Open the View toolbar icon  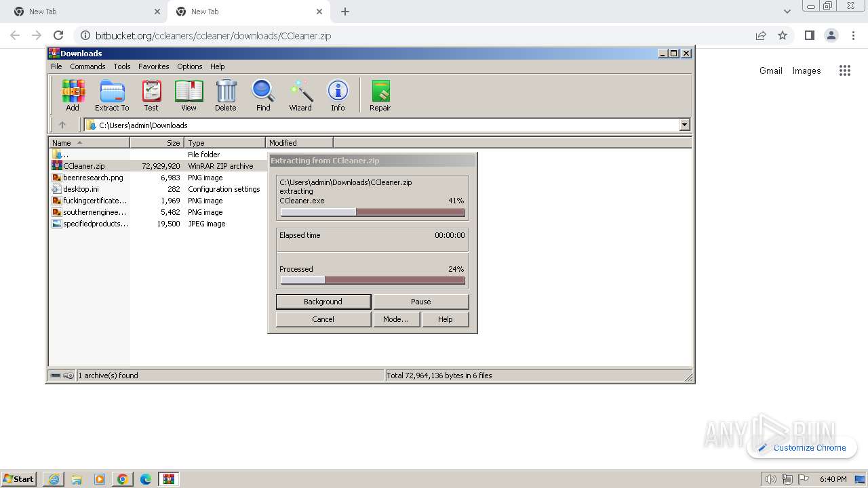[189, 96]
